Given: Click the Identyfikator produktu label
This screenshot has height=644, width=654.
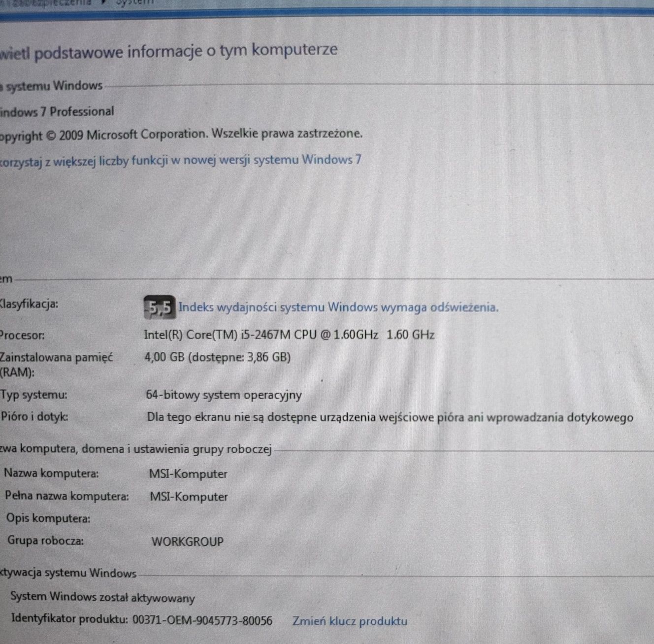Looking at the screenshot, I should pyautogui.click(x=69, y=618).
